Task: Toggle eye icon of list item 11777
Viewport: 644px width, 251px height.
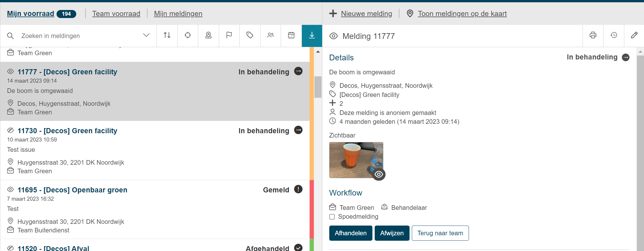Action: click(x=11, y=71)
